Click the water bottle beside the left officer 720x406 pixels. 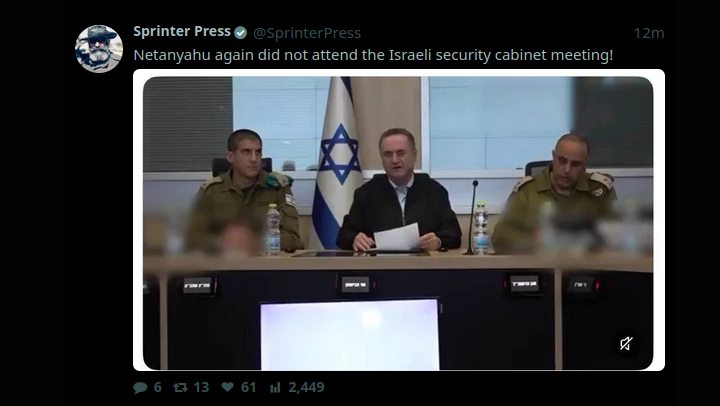click(x=272, y=229)
